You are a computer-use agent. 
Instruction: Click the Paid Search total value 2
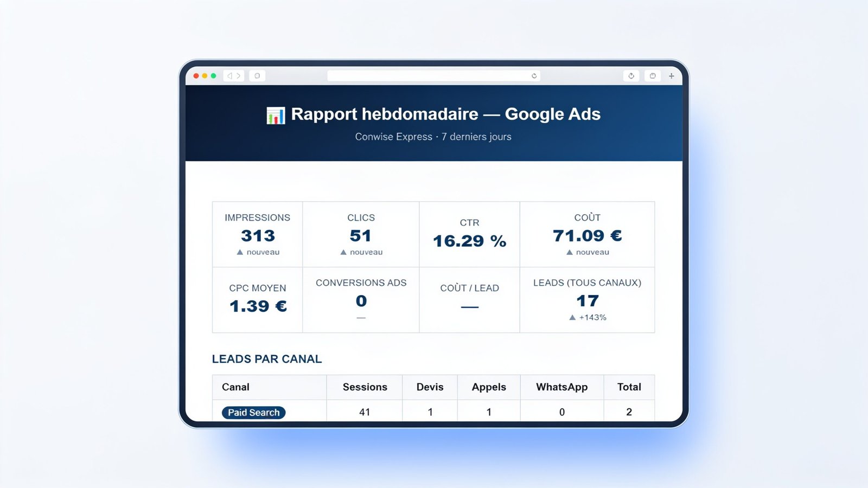coord(629,412)
